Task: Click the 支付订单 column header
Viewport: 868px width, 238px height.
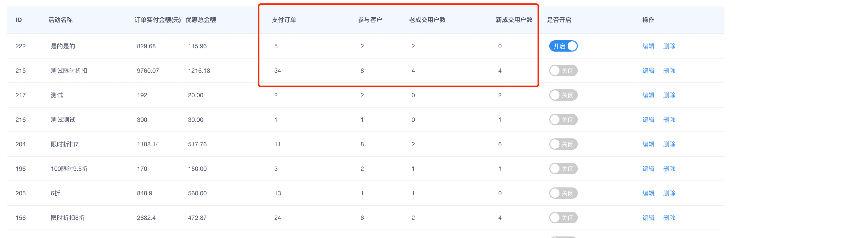Action: click(284, 20)
